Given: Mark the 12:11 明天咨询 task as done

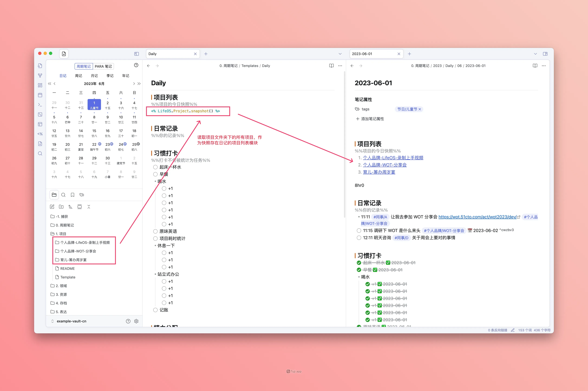Looking at the screenshot, I should coord(359,238).
